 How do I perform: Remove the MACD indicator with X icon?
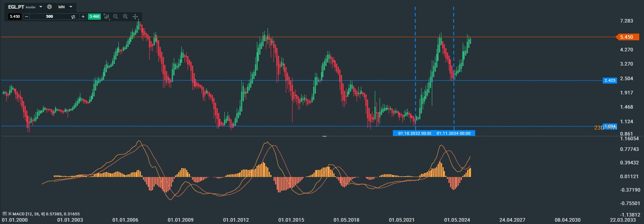tap(10, 214)
